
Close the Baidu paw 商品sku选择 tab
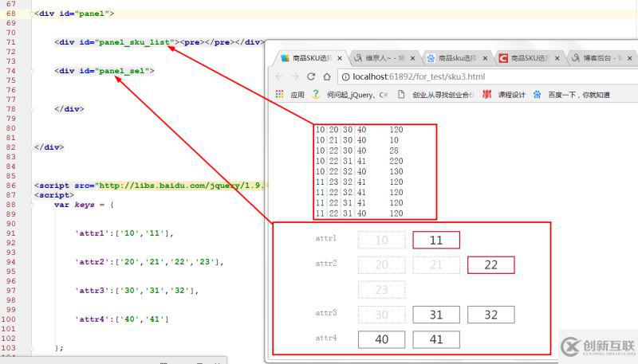485,58
